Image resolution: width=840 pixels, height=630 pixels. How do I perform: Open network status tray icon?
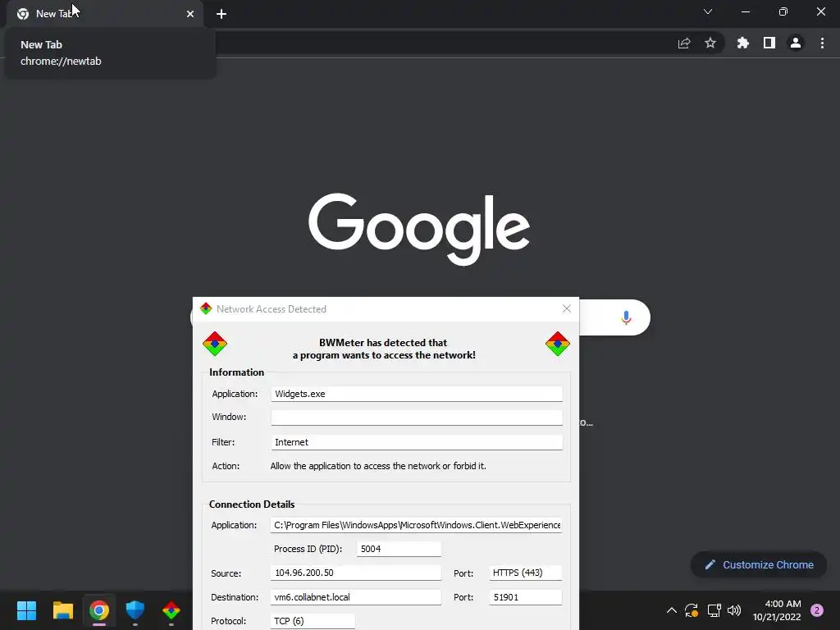click(x=714, y=610)
